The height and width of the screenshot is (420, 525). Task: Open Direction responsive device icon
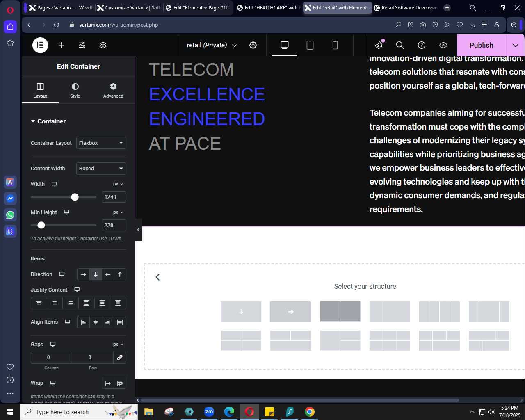coord(62,274)
